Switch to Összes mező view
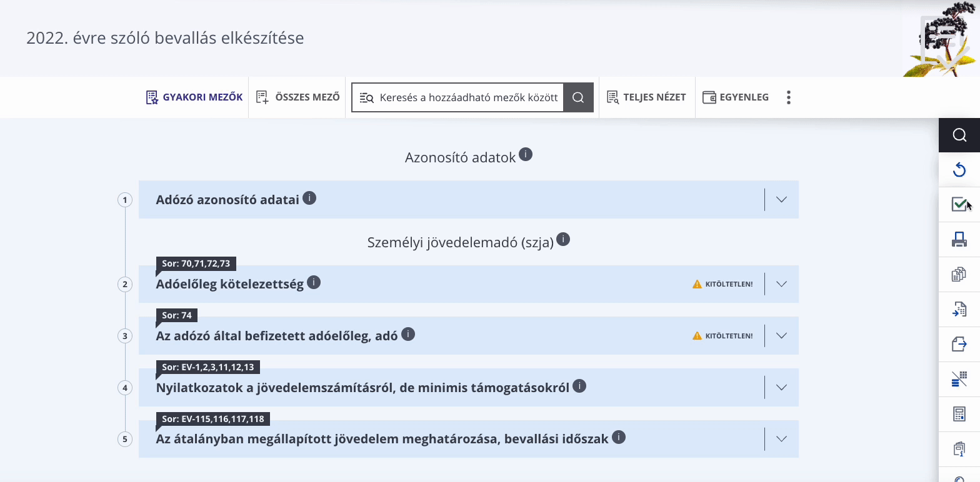Viewport: 980px width, 482px height. click(298, 97)
